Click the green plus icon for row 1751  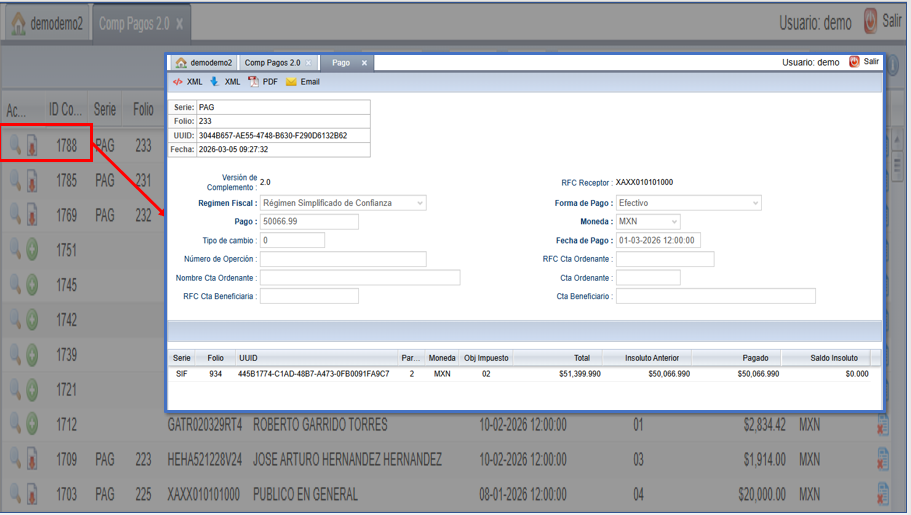tap(32, 250)
